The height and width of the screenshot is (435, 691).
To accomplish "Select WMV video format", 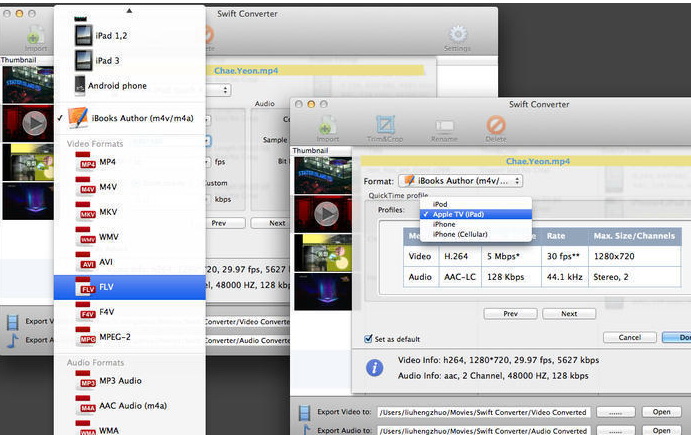I will coord(130,237).
